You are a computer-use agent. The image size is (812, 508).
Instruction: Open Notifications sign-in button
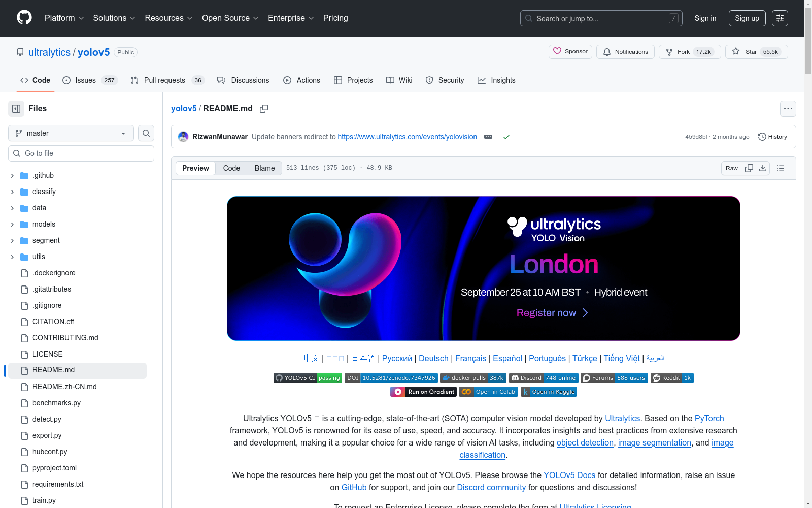[x=625, y=52]
